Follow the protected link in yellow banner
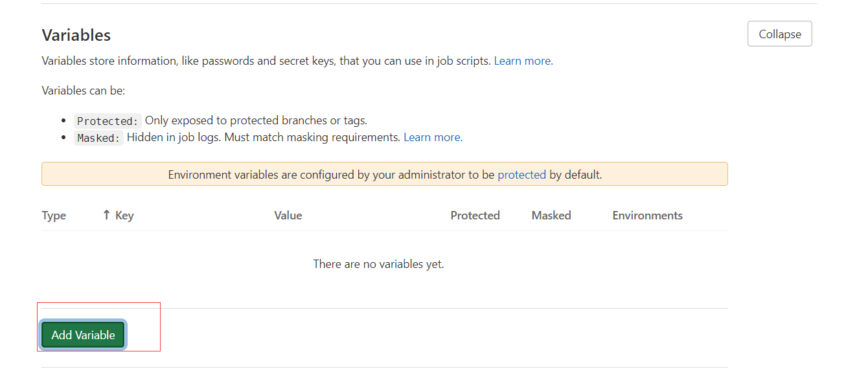The image size is (868, 389). (521, 175)
